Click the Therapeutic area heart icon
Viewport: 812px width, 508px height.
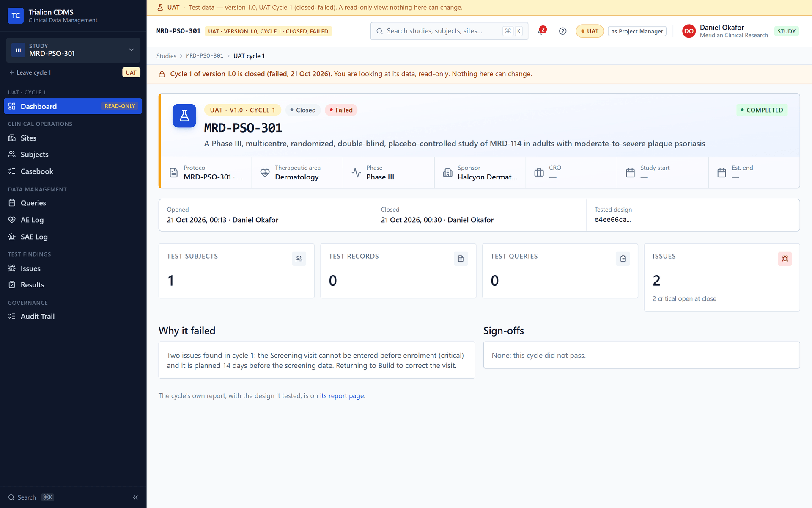(x=265, y=173)
